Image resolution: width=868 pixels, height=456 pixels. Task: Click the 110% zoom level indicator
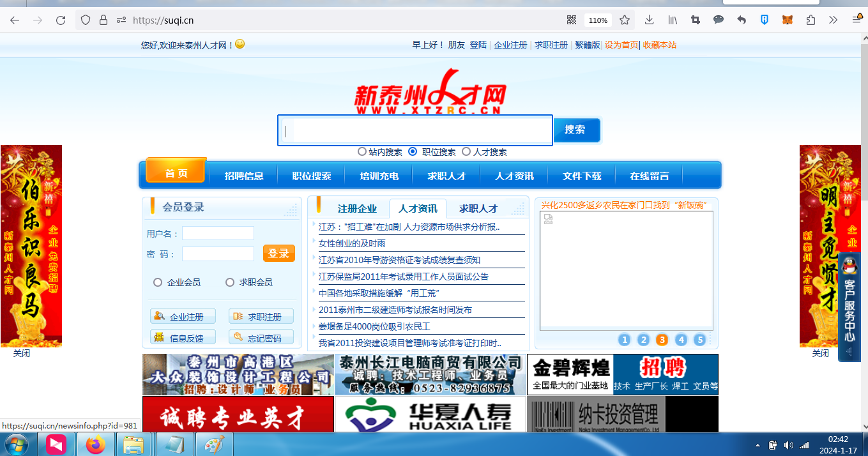[x=598, y=20]
